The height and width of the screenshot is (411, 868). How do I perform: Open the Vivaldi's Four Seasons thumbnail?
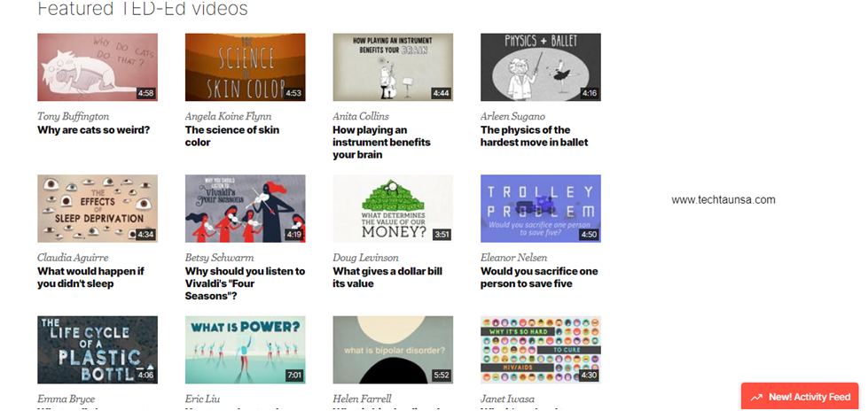click(246, 208)
